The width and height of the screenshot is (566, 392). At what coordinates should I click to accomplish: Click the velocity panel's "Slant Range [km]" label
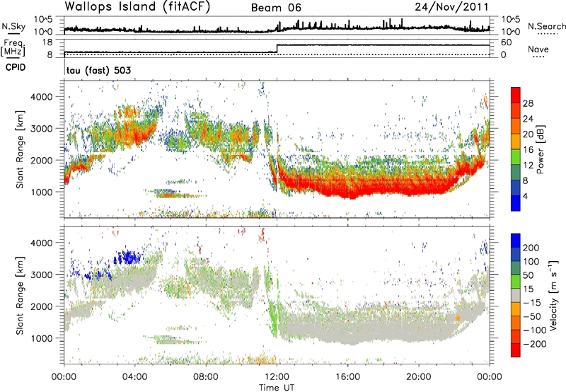20,295
